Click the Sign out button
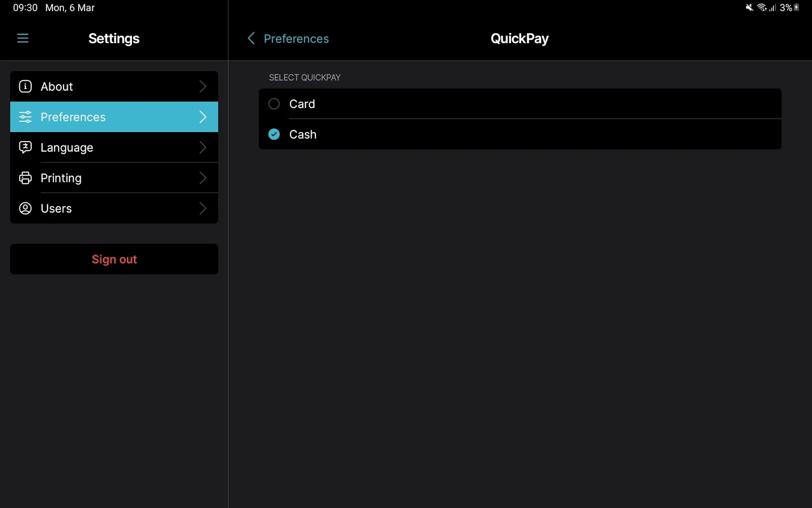812x508 pixels. tap(114, 259)
